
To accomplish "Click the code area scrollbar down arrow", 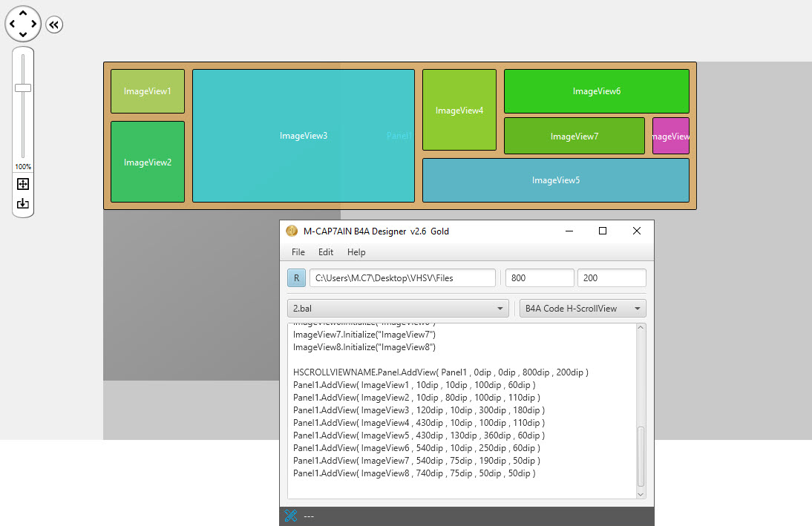I will point(641,493).
